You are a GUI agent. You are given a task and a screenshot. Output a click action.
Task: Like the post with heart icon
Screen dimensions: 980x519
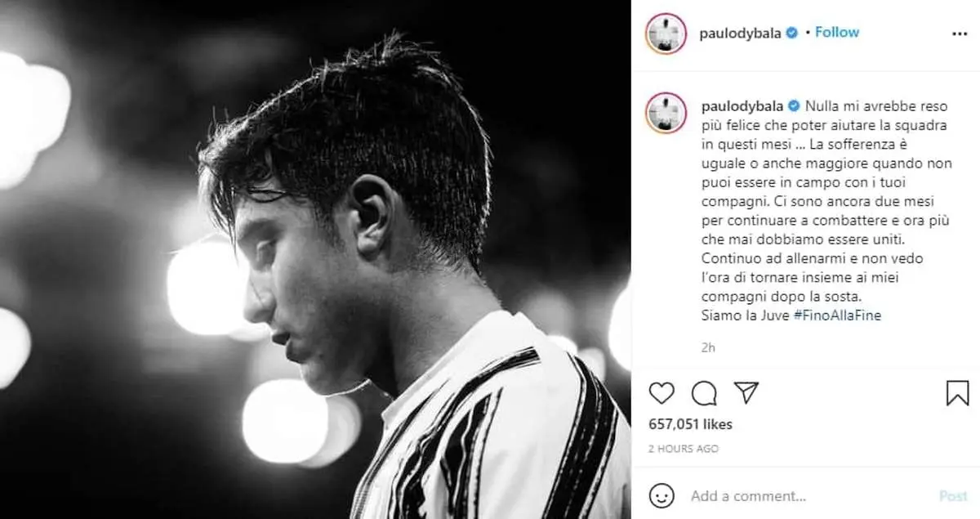coord(661,393)
